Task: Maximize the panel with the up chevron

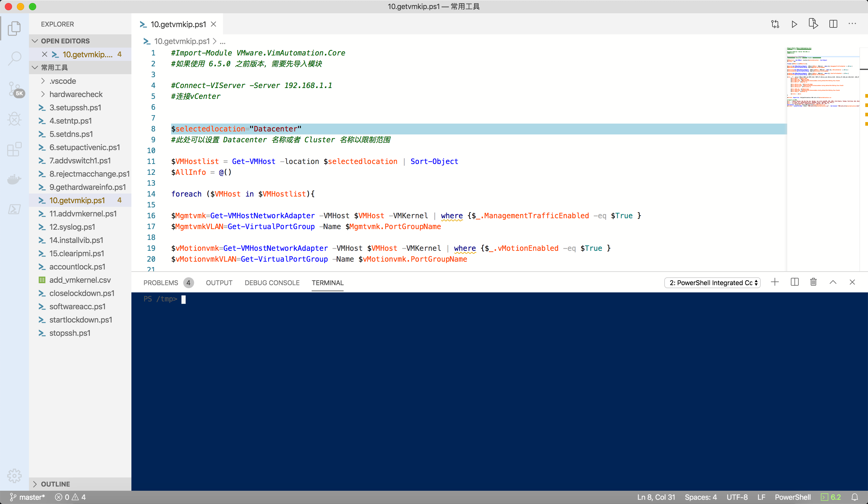Action: (x=833, y=282)
